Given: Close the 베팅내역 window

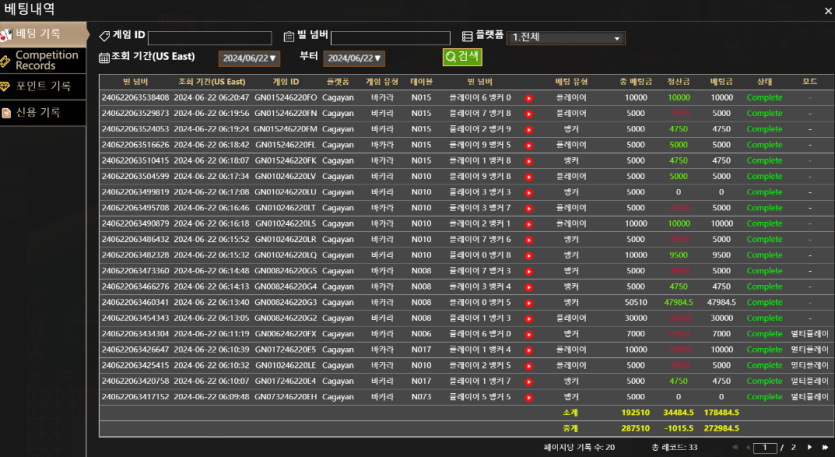Looking at the screenshot, I should tap(828, 11).
